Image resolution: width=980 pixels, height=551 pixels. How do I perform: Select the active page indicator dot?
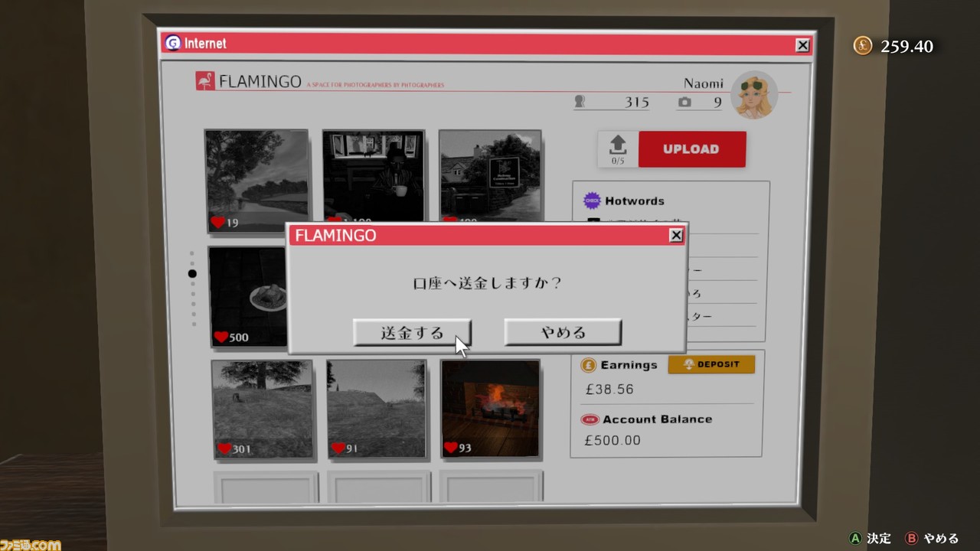tap(192, 273)
